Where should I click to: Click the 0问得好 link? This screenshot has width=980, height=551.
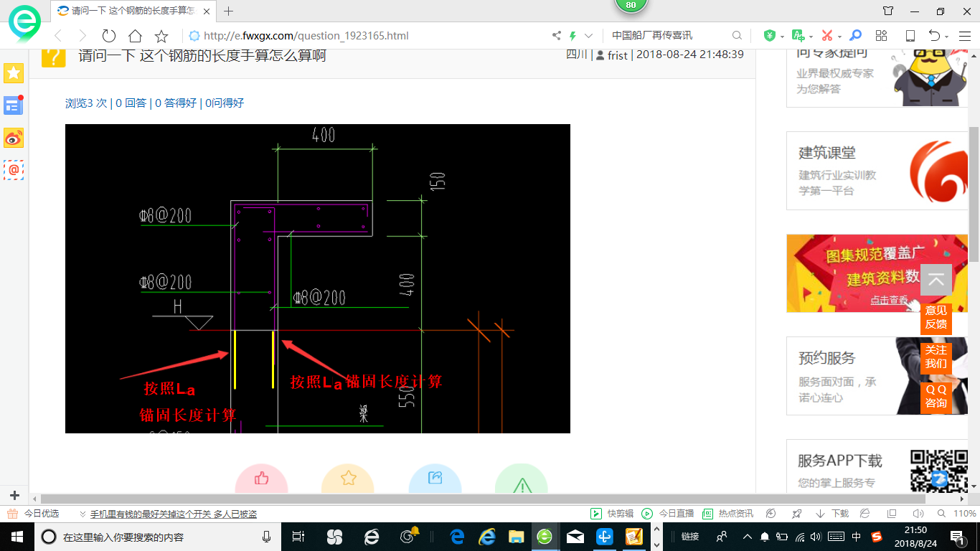(225, 103)
